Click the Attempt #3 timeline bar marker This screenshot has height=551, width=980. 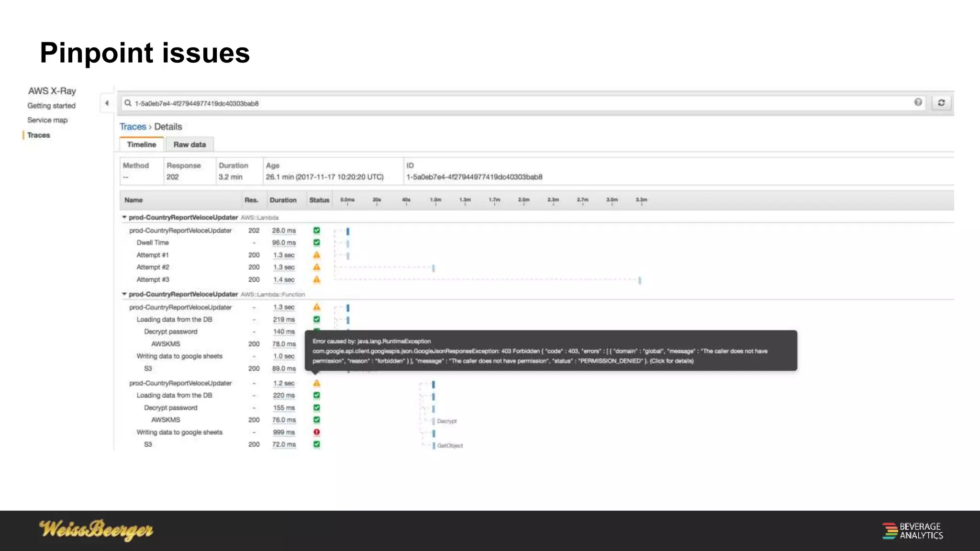(x=639, y=280)
